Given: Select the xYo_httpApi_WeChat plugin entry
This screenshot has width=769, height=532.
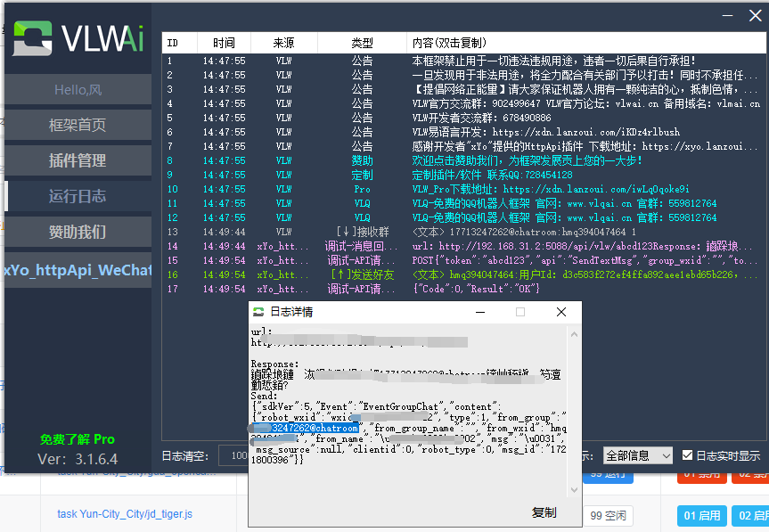Looking at the screenshot, I should (x=78, y=270).
